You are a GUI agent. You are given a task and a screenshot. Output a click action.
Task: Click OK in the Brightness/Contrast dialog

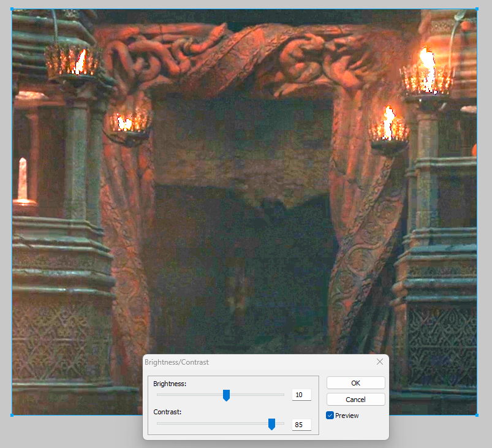coord(355,382)
